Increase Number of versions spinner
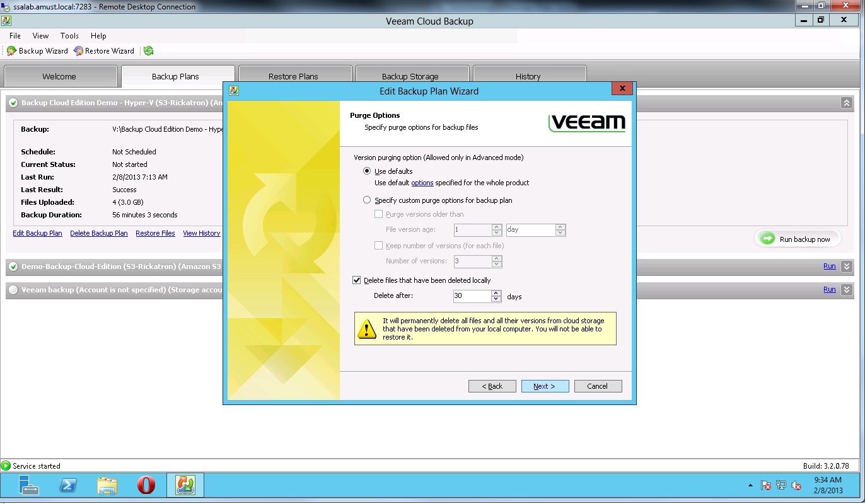This screenshot has height=504, width=865. pos(497,258)
